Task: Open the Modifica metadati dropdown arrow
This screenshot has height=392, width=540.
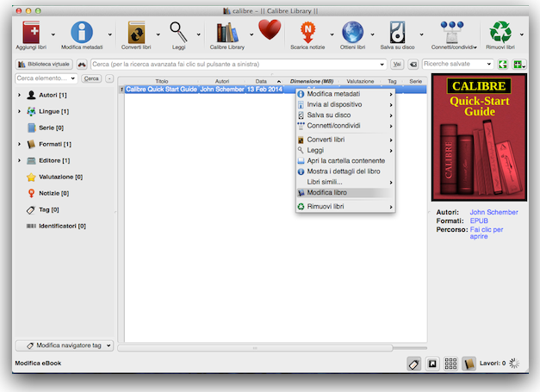Action: click(110, 34)
